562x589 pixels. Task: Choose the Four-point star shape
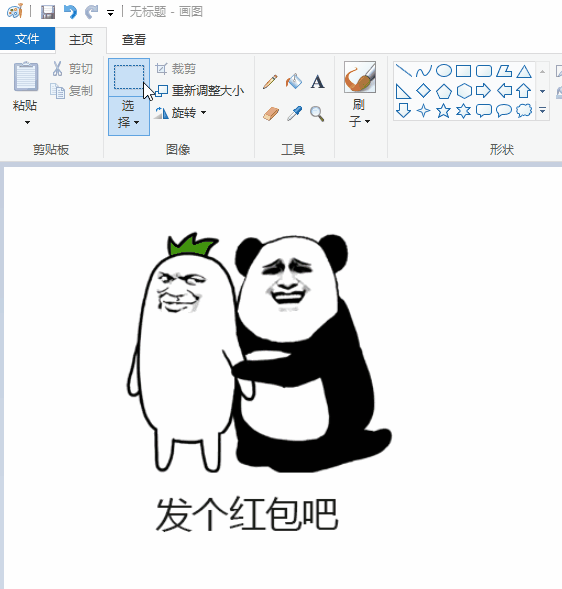pos(424,111)
